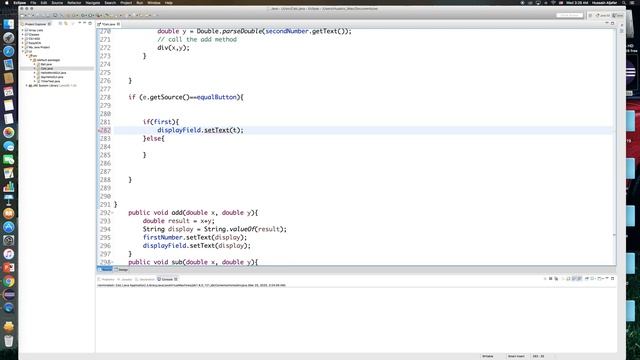Select Cal.java in the Project Explorer
640x360 pixels.
pos(47,69)
